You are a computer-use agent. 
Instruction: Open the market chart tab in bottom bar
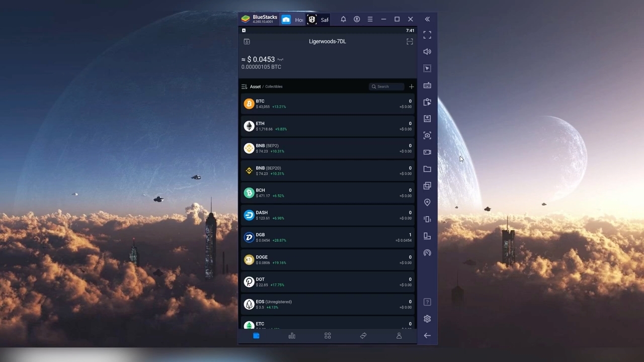pos(292,336)
